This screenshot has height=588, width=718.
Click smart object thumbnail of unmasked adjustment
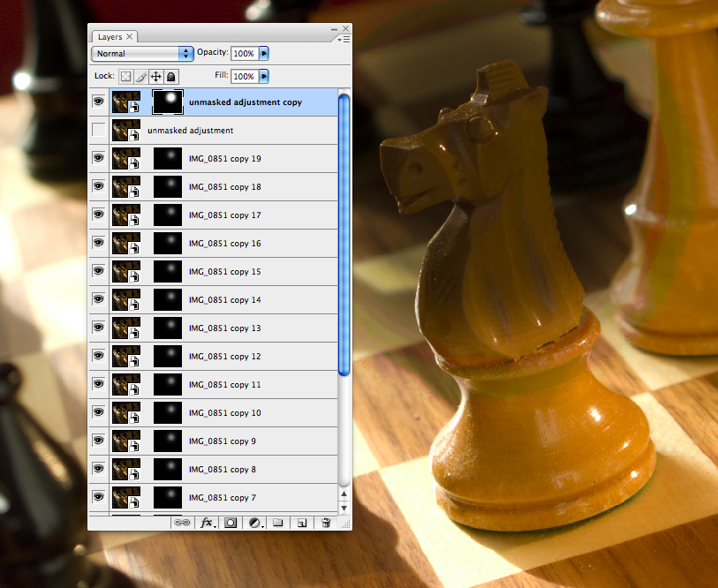click(126, 130)
